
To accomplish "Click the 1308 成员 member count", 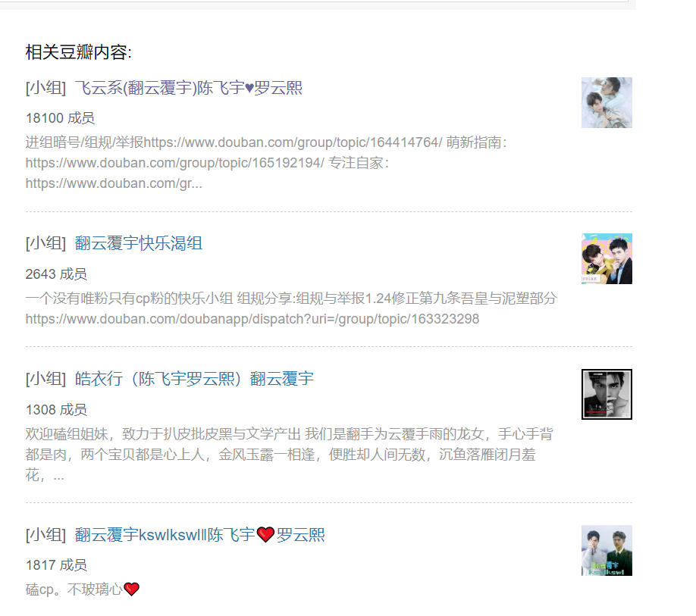I will 56,410.
